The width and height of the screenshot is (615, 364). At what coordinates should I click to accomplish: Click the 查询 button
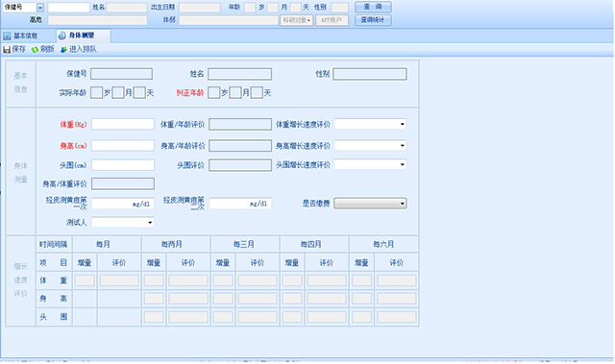[x=373, y=7]
